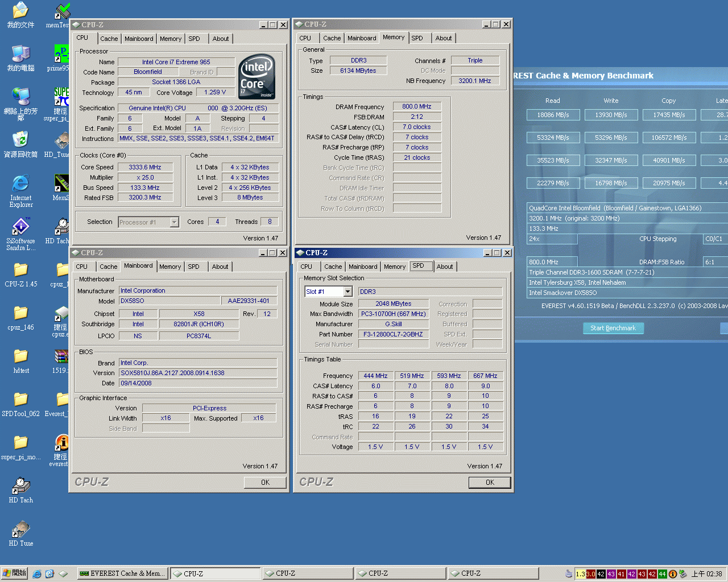The width and height of the screenshot is (728, 582).
Task: Switch to Mainboard tab in SPD CPU-Z window
Action: pyautogui.click(x=363, y=267)
